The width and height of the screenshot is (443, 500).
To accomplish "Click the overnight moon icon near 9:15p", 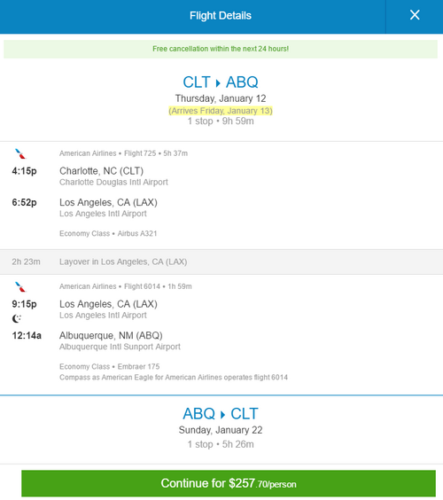I will 17,319.
